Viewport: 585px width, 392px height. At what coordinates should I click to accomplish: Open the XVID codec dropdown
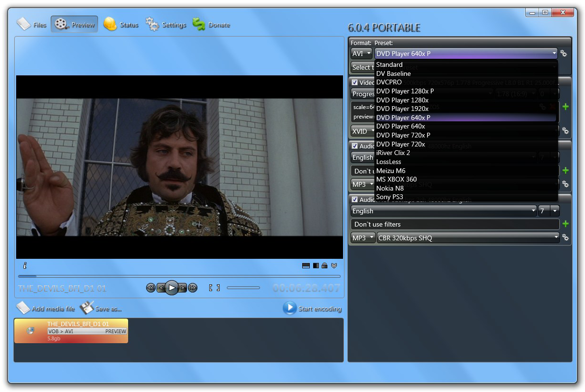[x=363, y=131]
